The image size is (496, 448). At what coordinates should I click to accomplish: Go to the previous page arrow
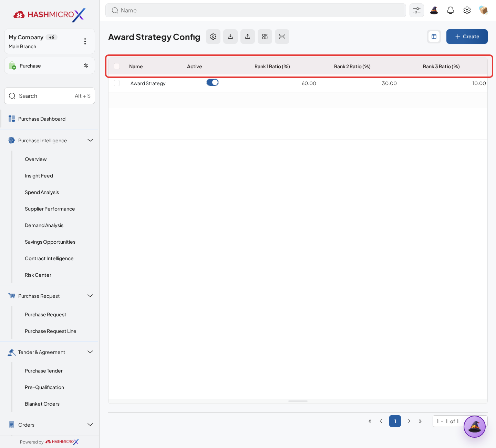click(381, 421)
